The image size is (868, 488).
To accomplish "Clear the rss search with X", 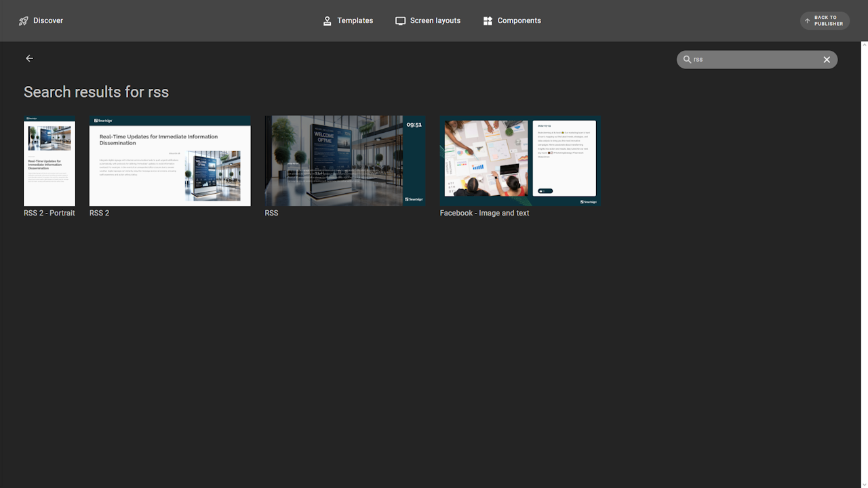I will [827, 60].
